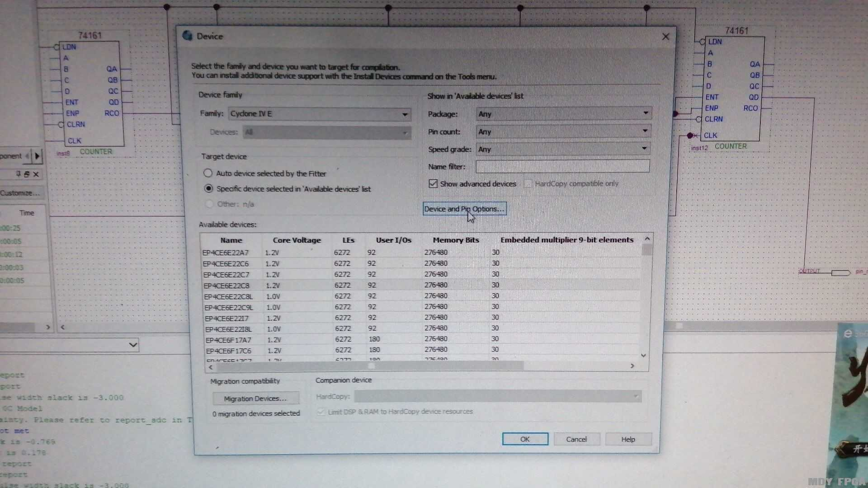868x488 pixels.
Task: Select Auto device selected by the Fitter
Action: [x=208, y=173]
